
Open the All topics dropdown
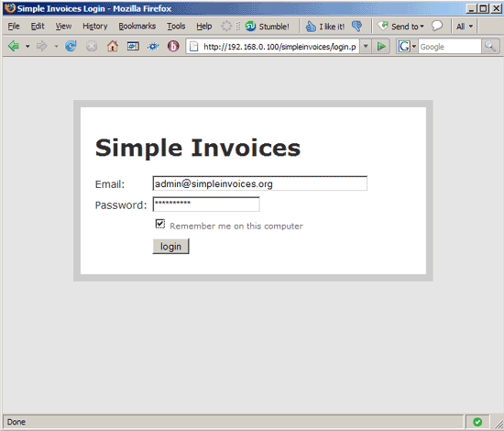coord(465,27)
